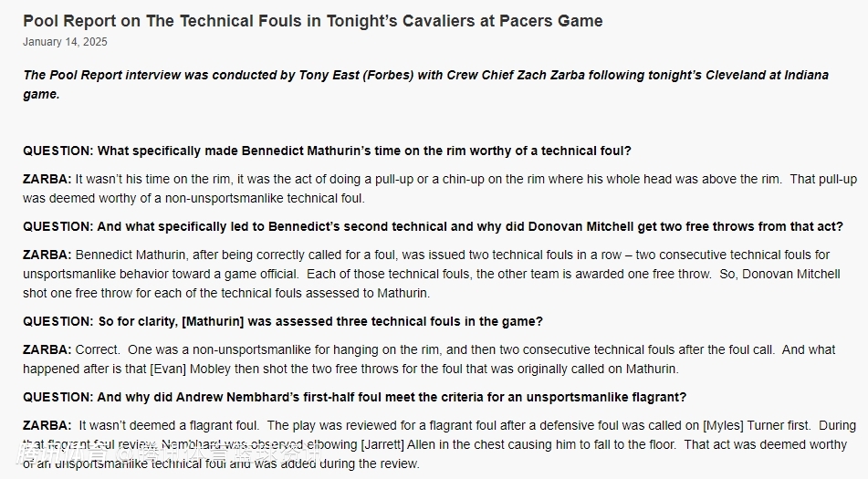Click the italic interview intro paragraph
The image size is (868, 479).
425,84
